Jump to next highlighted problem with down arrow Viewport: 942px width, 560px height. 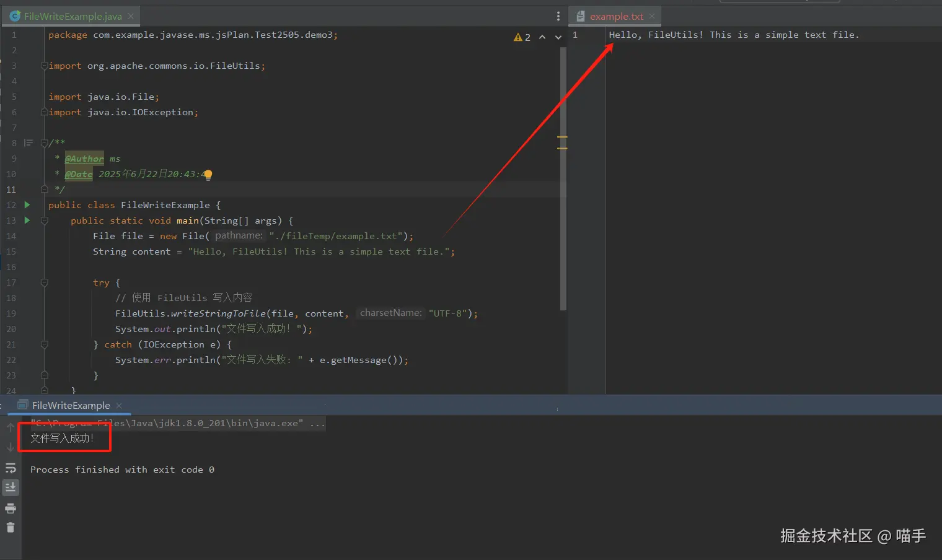pyautogui.click(x=558, y=37)
